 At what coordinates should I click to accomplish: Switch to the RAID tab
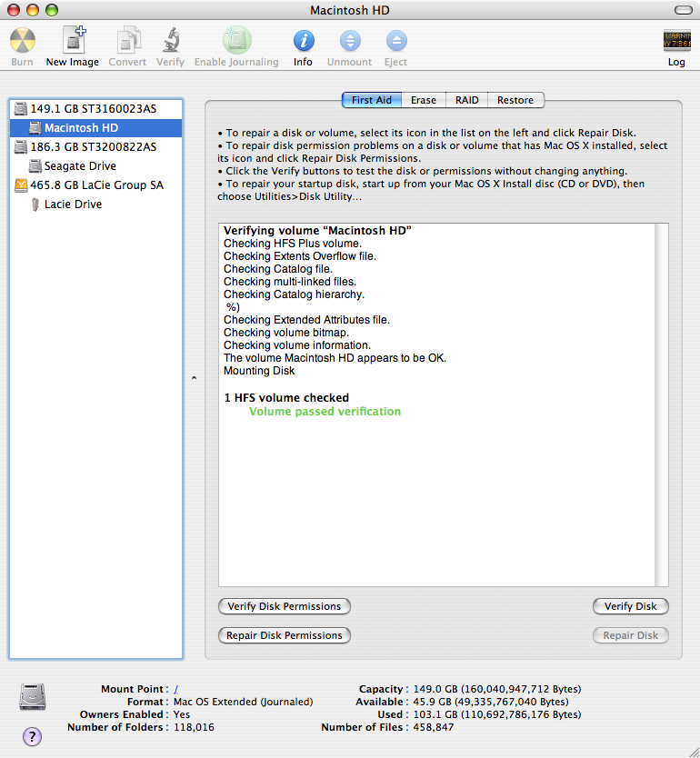coord(467,100)
